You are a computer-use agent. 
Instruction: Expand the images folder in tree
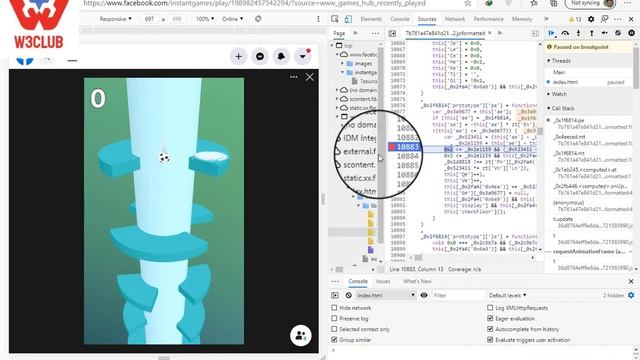click(x=342, y=64)
